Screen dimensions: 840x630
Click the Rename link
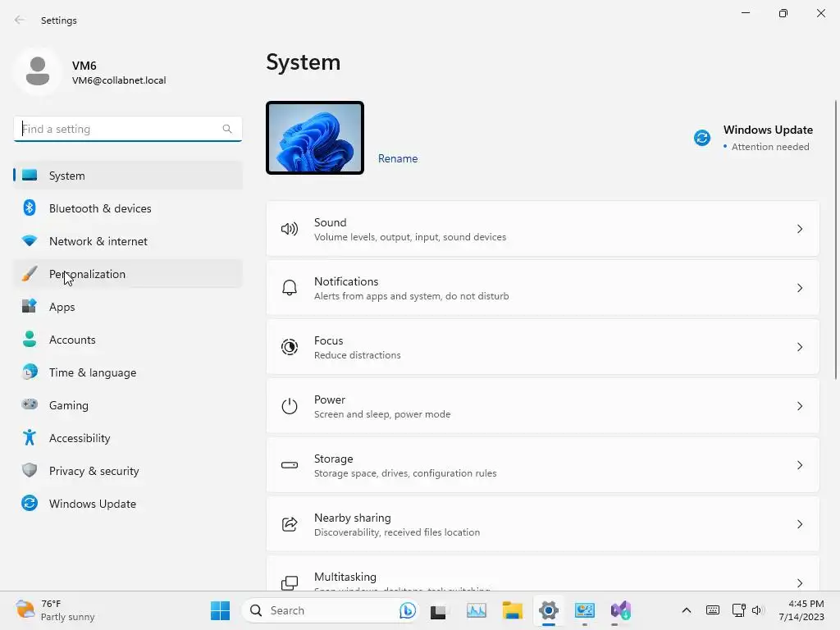tap(398, 158)
